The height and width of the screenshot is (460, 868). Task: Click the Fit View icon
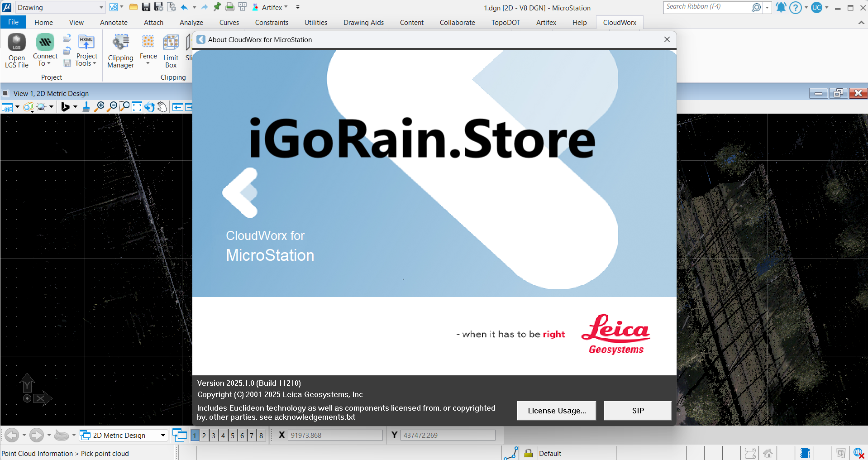pyautogui.click(x=137, y=107)
